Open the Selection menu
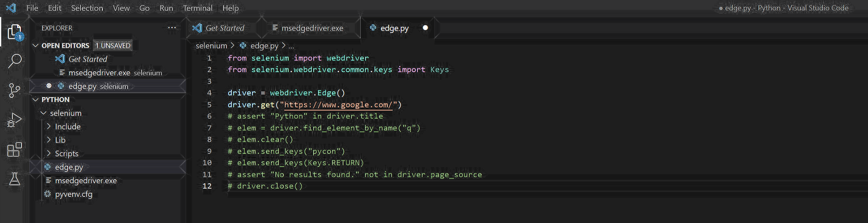868x223 pixels. tap(87, 8)
